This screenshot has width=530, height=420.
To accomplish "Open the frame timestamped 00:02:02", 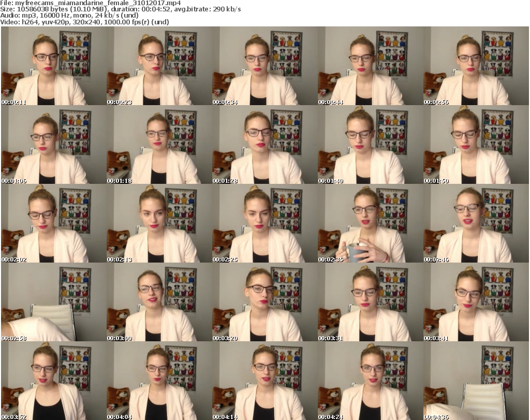I will [53, 224].
